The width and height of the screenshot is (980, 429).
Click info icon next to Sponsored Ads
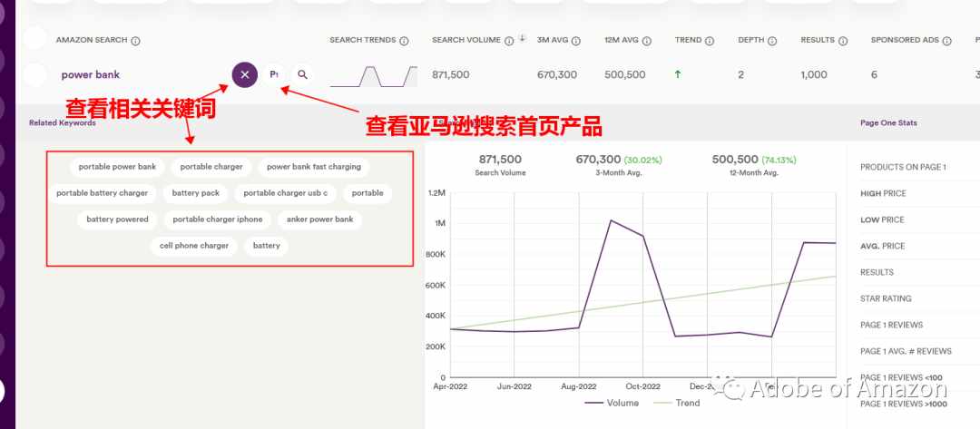947,41
